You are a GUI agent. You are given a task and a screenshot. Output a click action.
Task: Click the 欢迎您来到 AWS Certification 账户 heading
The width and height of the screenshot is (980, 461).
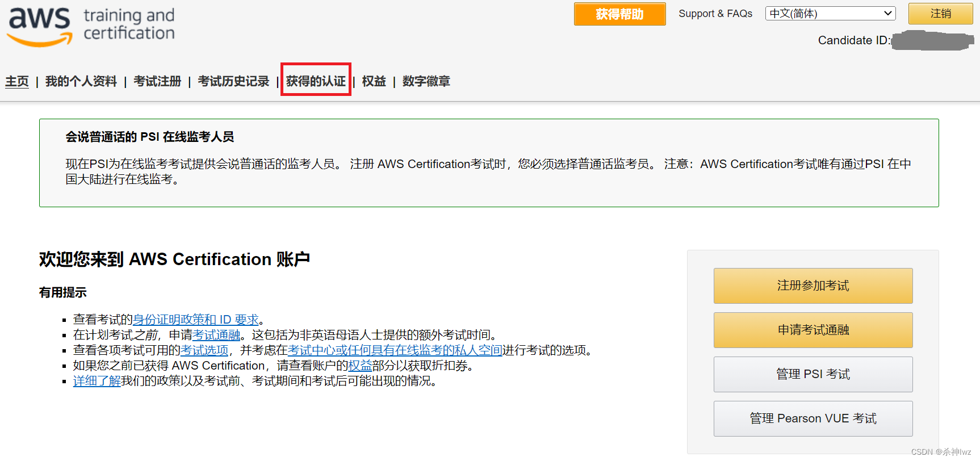point(174,259)
